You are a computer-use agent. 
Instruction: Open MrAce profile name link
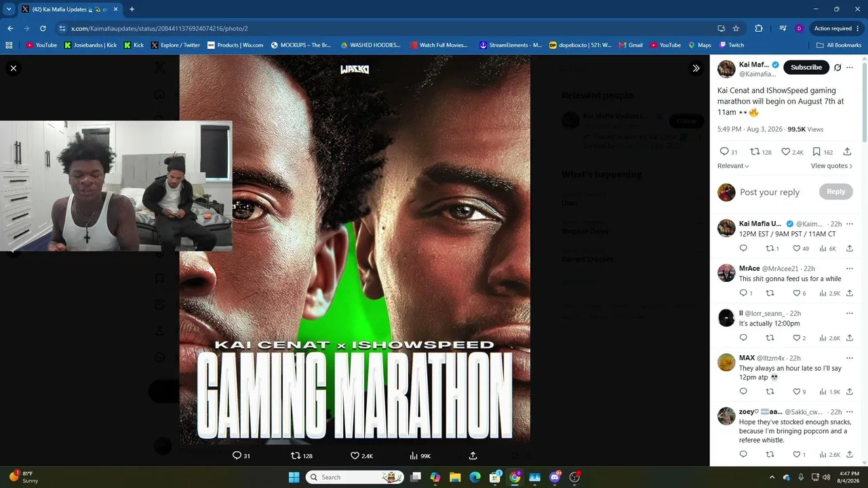tap(749, 268)
